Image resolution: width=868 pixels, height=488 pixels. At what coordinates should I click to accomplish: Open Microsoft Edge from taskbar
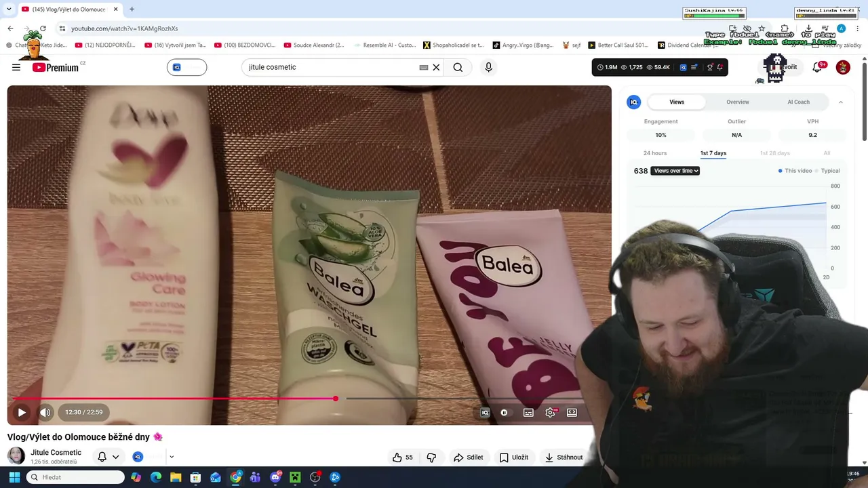point(156,477)
